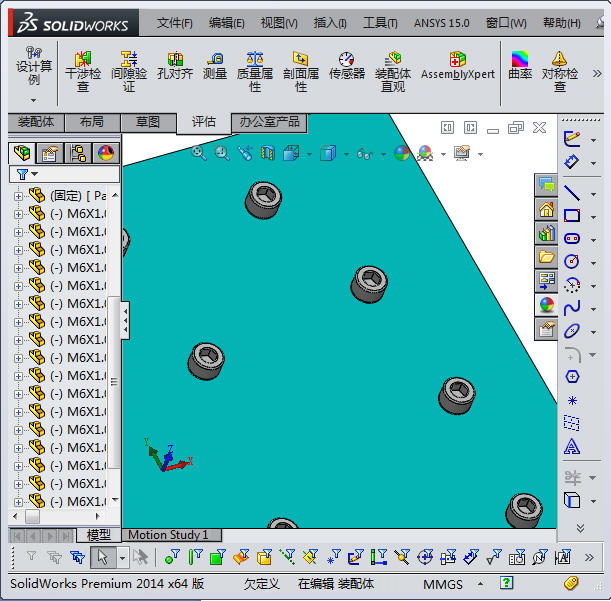Open the 孔对齐 hole alignment tool
This screenshot has height=601, width=611.
pos(174,66)
